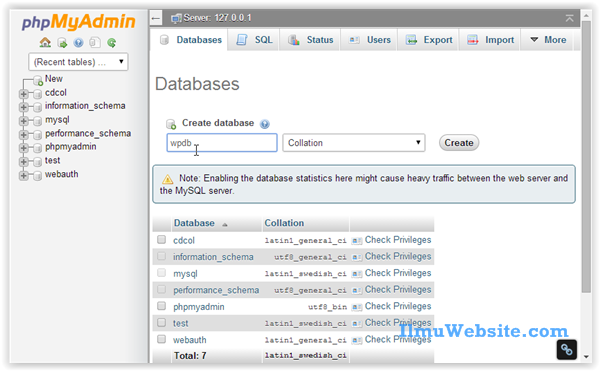Expand the performance_schema tree node

(x=23, y=135)
